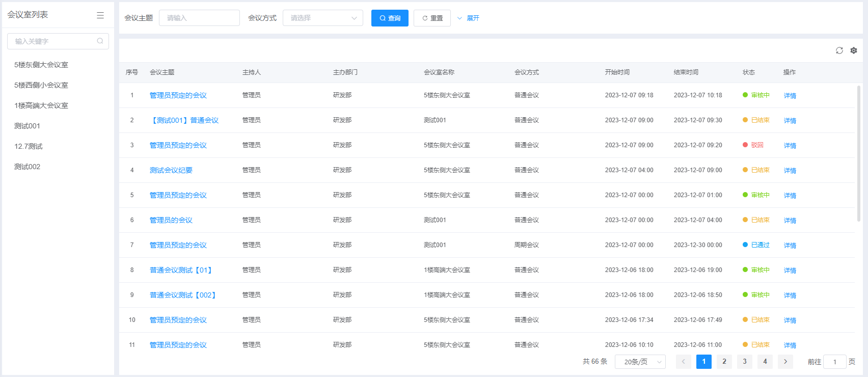Image resolution: width=868 pixels, height=377 pixels.
Task: Open 普通会议测试【01】 meeting link
Action: coord(181,270)
